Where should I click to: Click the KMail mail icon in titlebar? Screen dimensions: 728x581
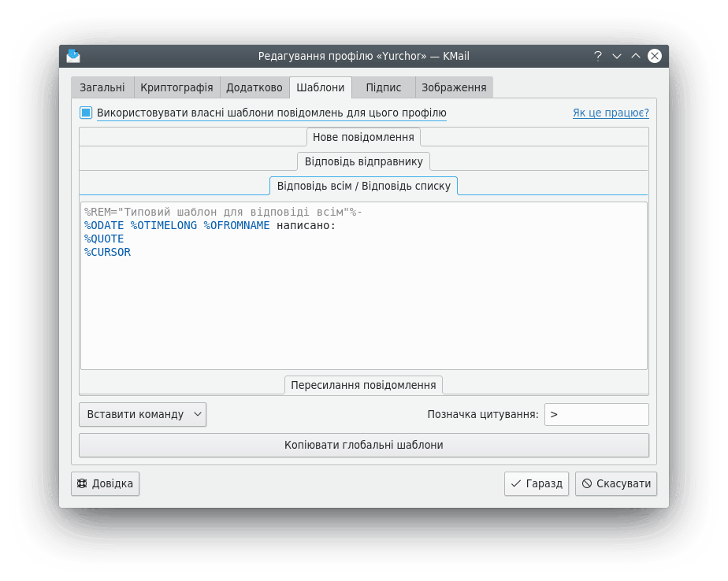click(72, 55)
